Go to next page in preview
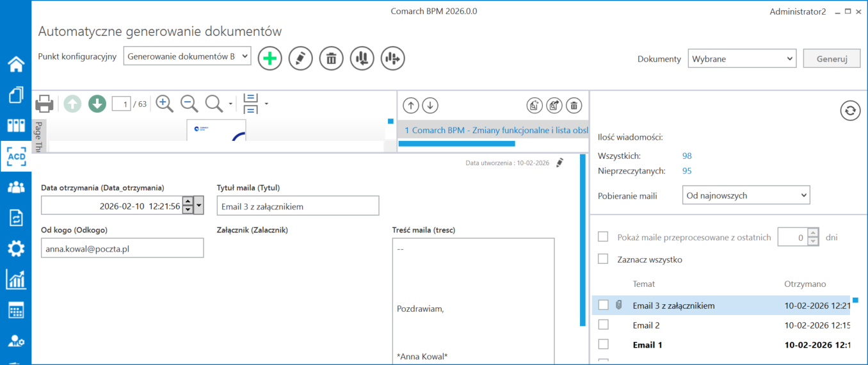Screen dimensions: 868x365 [x=97, y=104]
